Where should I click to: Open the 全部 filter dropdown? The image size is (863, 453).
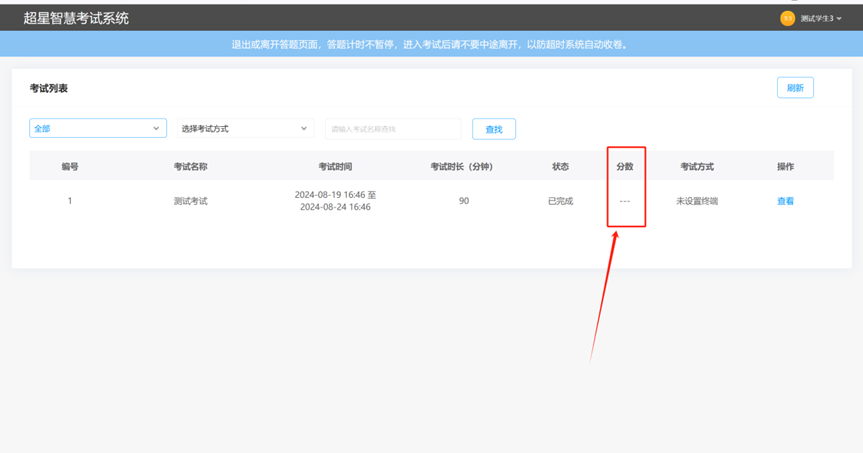pos(98,128)
